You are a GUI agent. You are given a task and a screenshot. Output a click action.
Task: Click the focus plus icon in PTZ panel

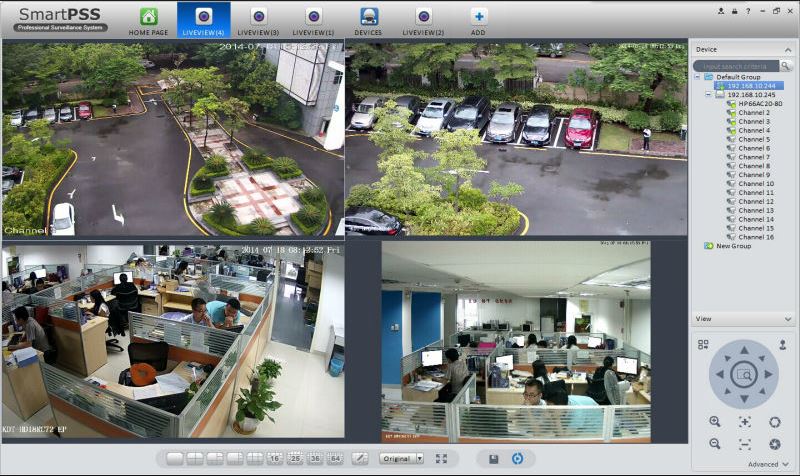(744, 421)
